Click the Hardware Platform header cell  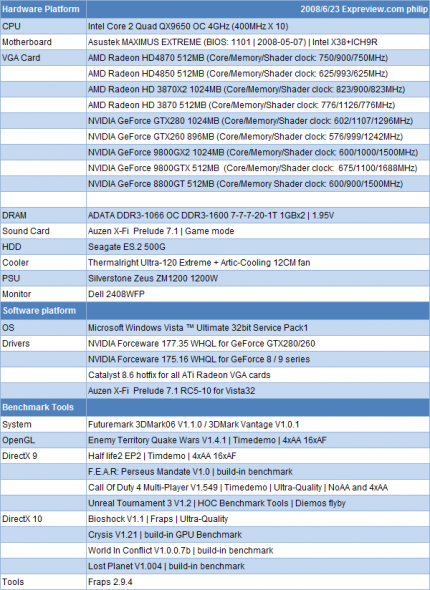[43, 9]
